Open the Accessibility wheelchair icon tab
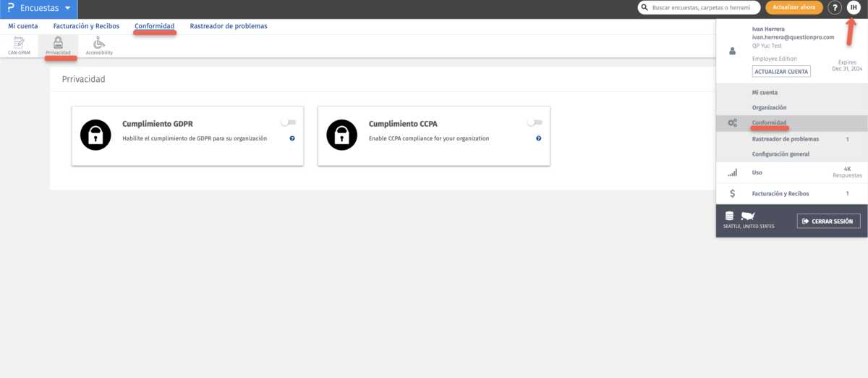Screen dimensions: 868x378 tap(99, 46)
